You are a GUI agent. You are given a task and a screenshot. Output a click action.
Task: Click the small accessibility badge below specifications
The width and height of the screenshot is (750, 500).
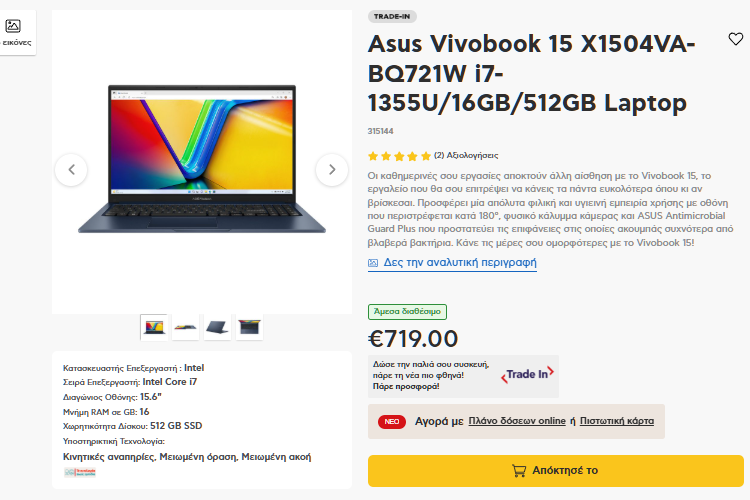click(80, 472)
